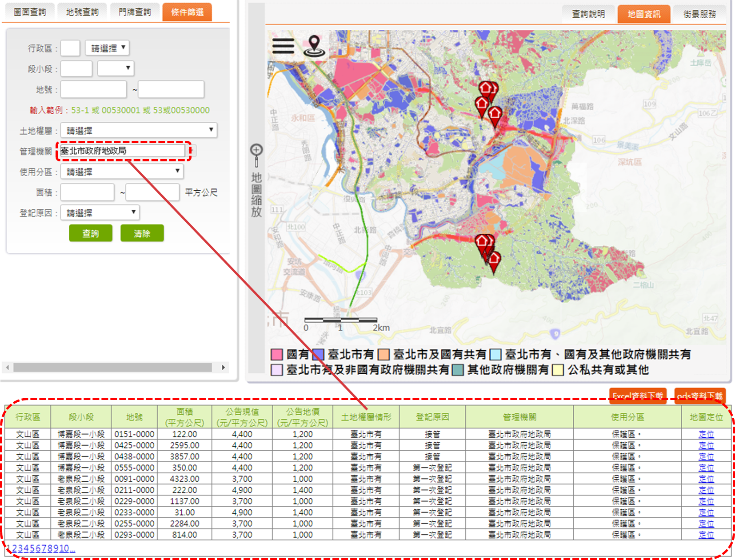
Task: Click the pink 國有 legend swatch
Action: pos(276,355)
